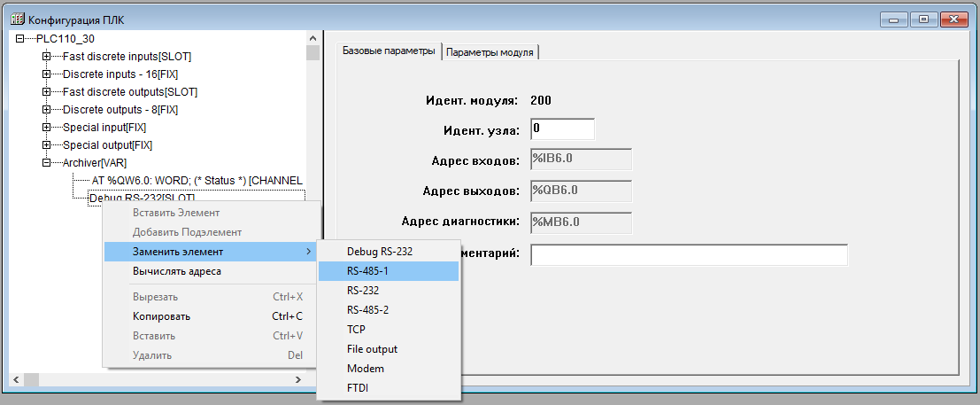The image size is (980, 405).
Task: Select the Discrete outputs - 8[FIX] item
Action: (x=120, y=110)
